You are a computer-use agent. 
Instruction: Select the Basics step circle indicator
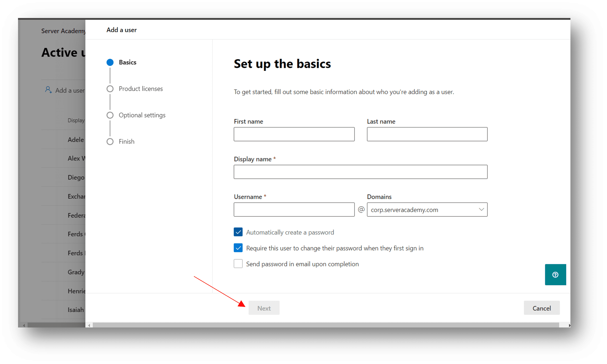(x=110, y=62)
